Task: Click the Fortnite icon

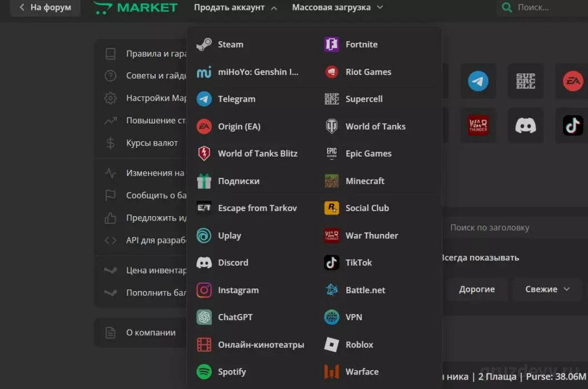Action: pyautogui.click(x=332, y=44)
